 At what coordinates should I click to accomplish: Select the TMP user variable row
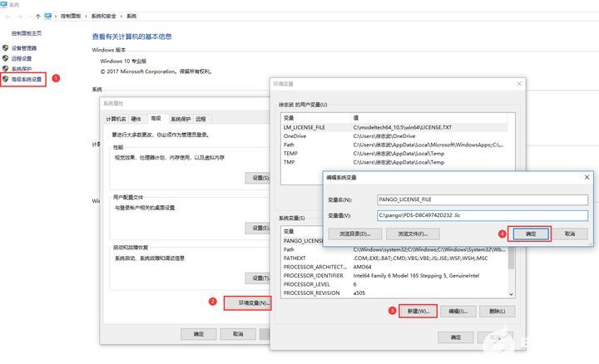click(x=395, y=162)
